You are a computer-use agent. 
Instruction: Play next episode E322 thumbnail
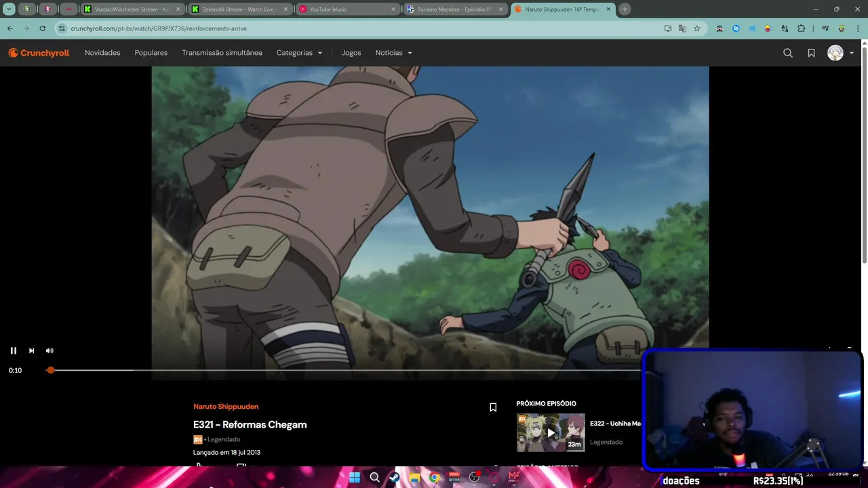551,432
